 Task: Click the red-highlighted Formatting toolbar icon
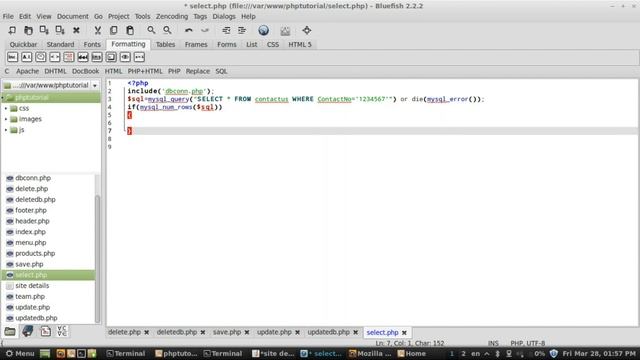coord(69,57)
